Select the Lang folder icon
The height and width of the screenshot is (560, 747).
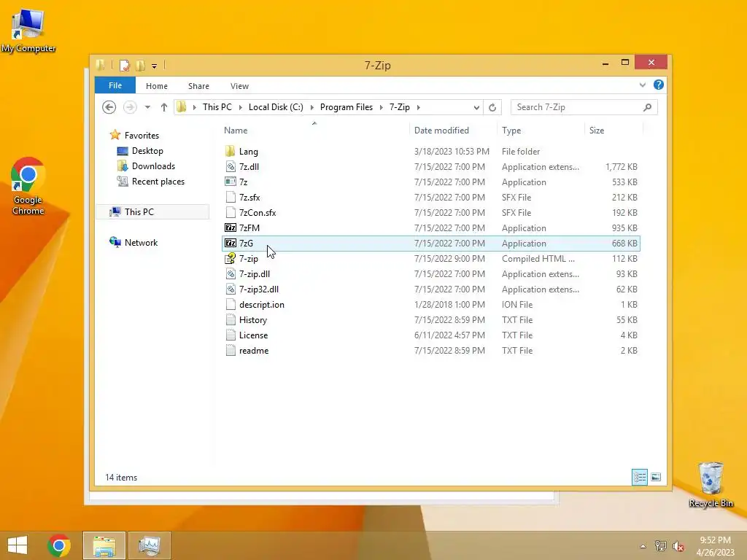(230, 152)
